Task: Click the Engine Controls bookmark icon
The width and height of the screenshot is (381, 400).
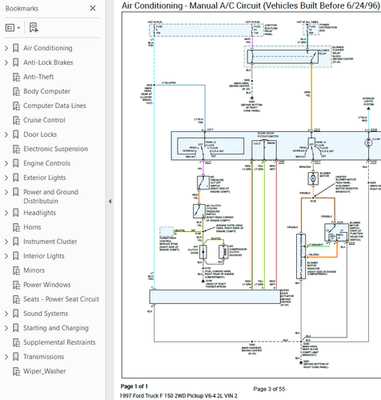Action: pos(16,163)
